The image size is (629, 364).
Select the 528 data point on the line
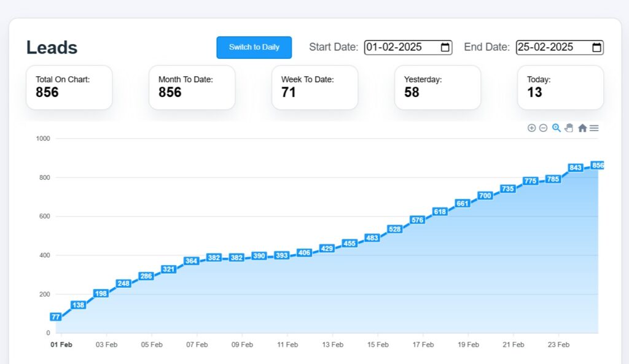coord(394,229)
